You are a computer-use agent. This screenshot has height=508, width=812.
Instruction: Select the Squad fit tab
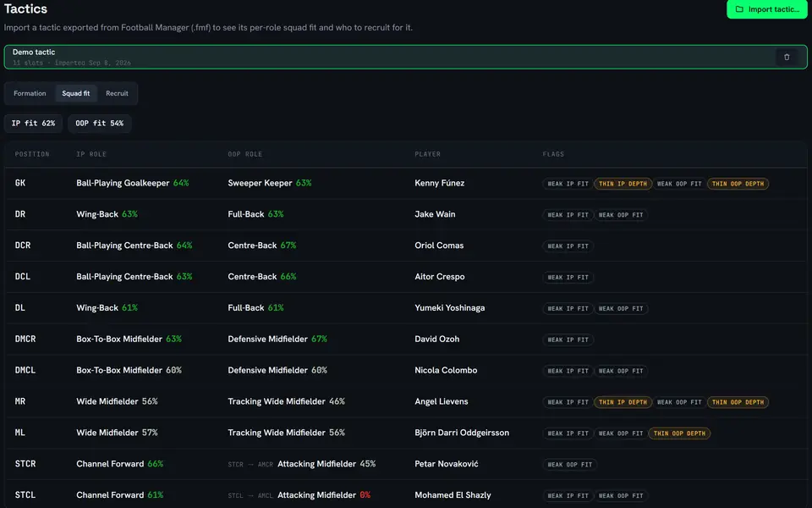pyautogui.click(x=75, y=93)
